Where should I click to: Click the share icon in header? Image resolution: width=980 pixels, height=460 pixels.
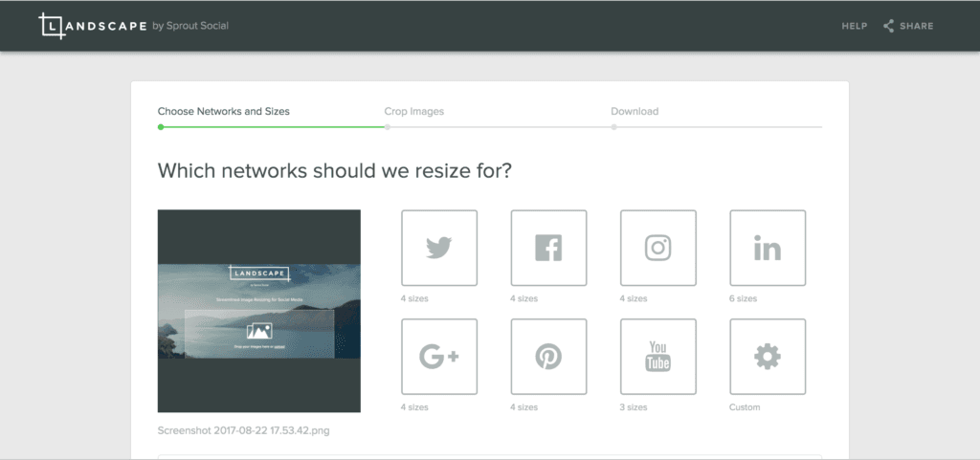888,26
